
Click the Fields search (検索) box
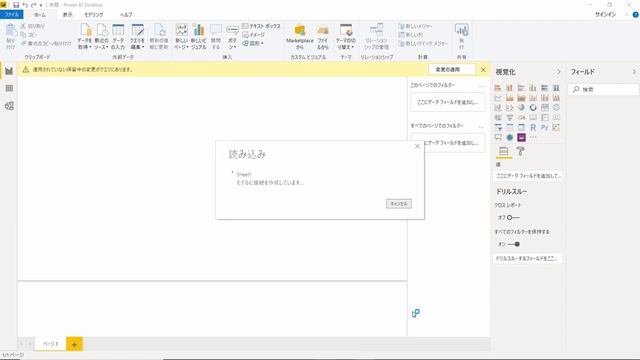click(x=603, y=89)
